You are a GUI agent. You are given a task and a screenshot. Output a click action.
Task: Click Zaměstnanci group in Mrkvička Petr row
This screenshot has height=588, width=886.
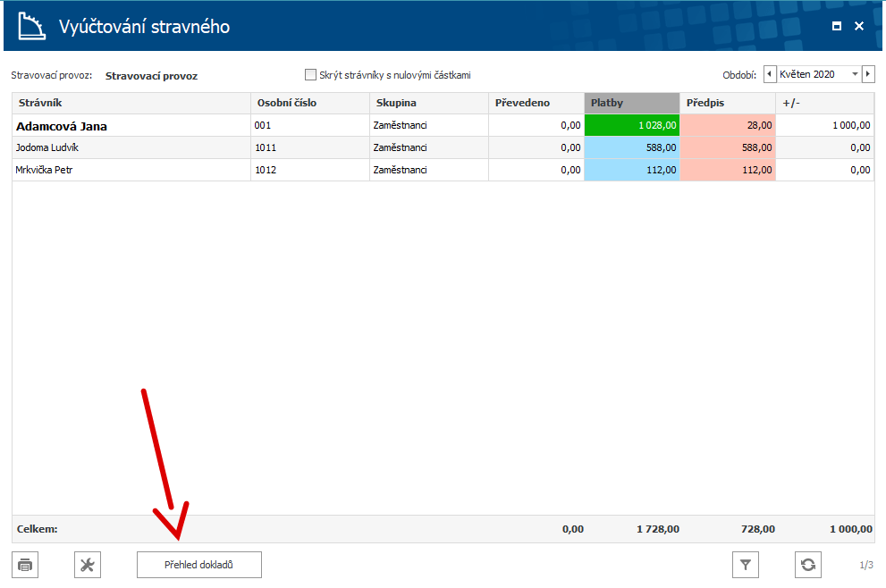(429, 170)
